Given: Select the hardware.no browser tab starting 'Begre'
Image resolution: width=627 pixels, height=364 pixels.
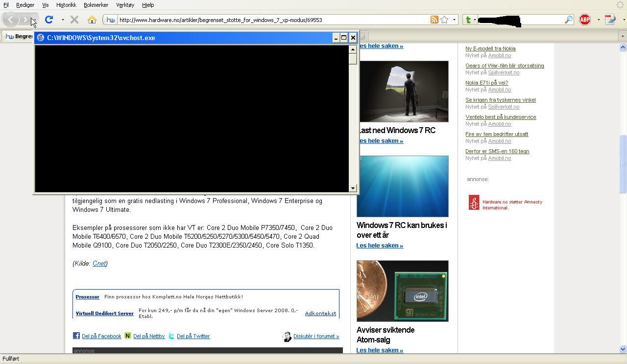Looking at the screenshot, I should pyautogui.click(x=18, y=36).
